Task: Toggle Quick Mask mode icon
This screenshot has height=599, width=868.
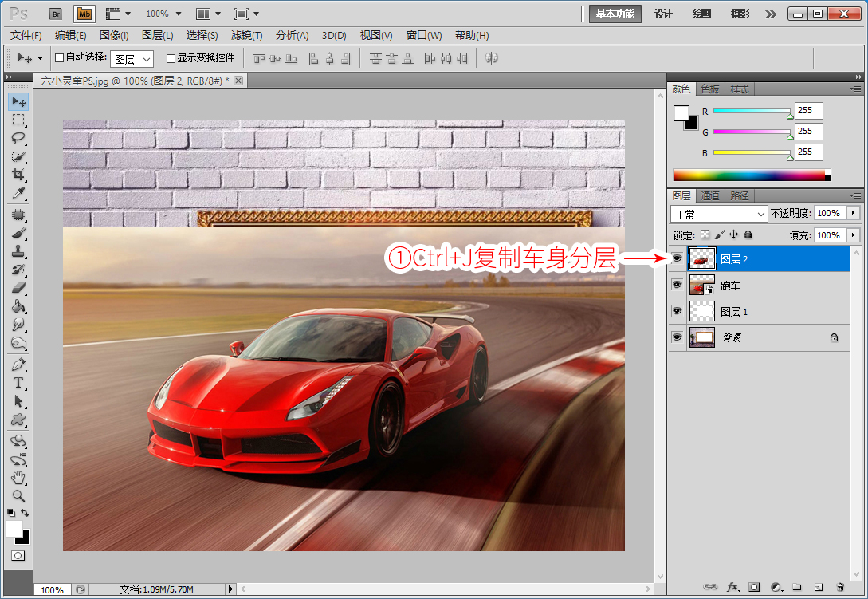Action: tap(18, 556)
